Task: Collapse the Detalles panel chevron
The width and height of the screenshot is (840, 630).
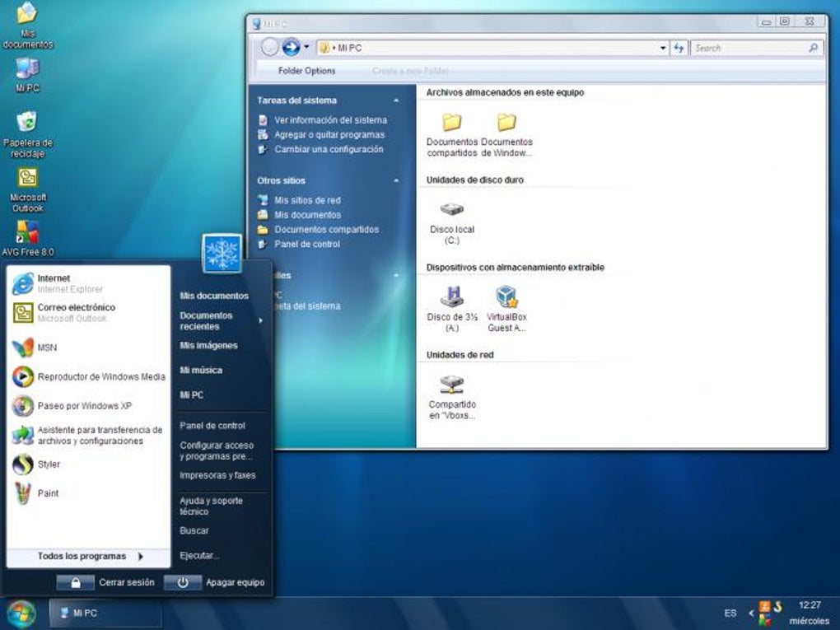Action: tap(396, 275)
